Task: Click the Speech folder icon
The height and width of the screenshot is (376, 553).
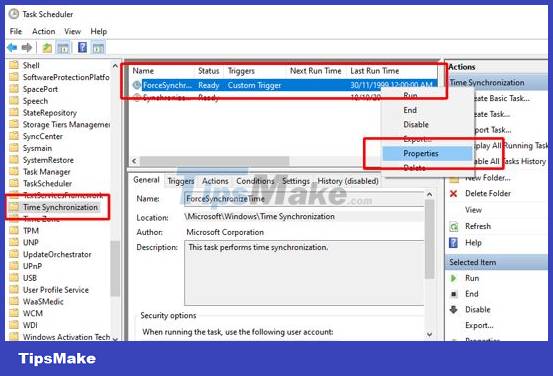Action: [x=14, y=101]
